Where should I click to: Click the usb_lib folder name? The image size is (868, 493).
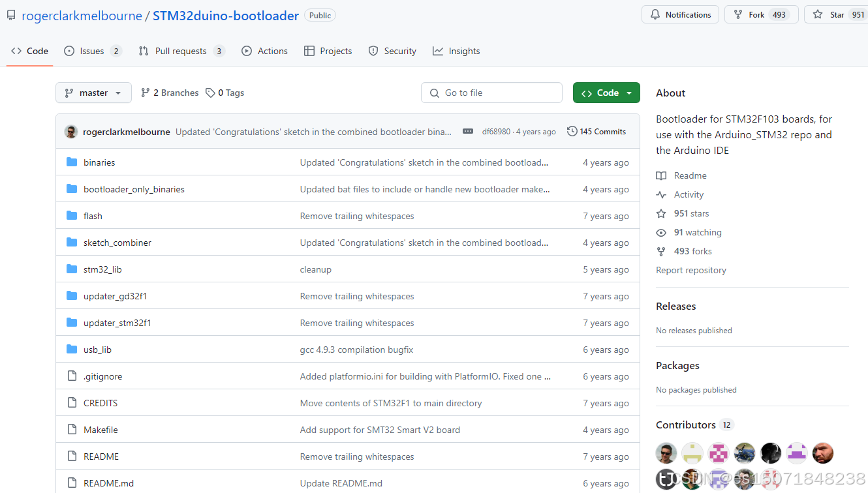point(97,350)
